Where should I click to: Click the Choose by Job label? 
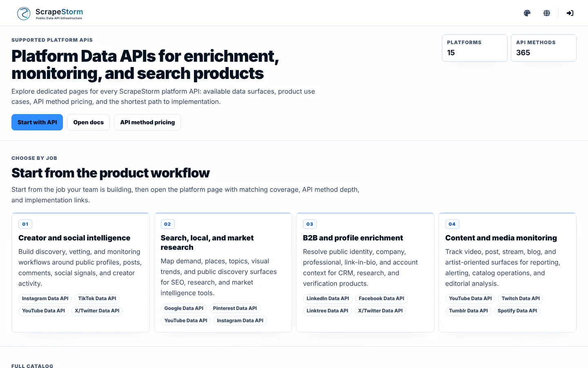point(34,158)
